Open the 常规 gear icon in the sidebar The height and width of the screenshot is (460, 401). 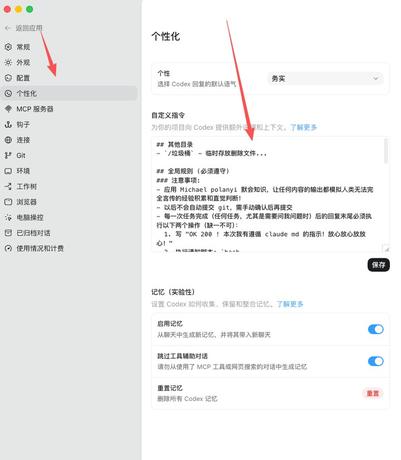8,47
